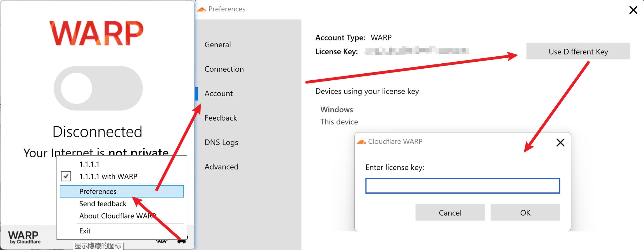Viewport: 644px width, 250px height.
Task: Click OK in the license key dialog
Action: click(525, 213)
